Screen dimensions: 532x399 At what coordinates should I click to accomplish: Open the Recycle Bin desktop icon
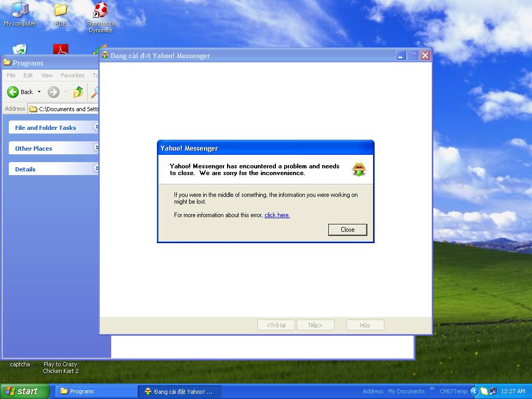[x=20, y=49]
